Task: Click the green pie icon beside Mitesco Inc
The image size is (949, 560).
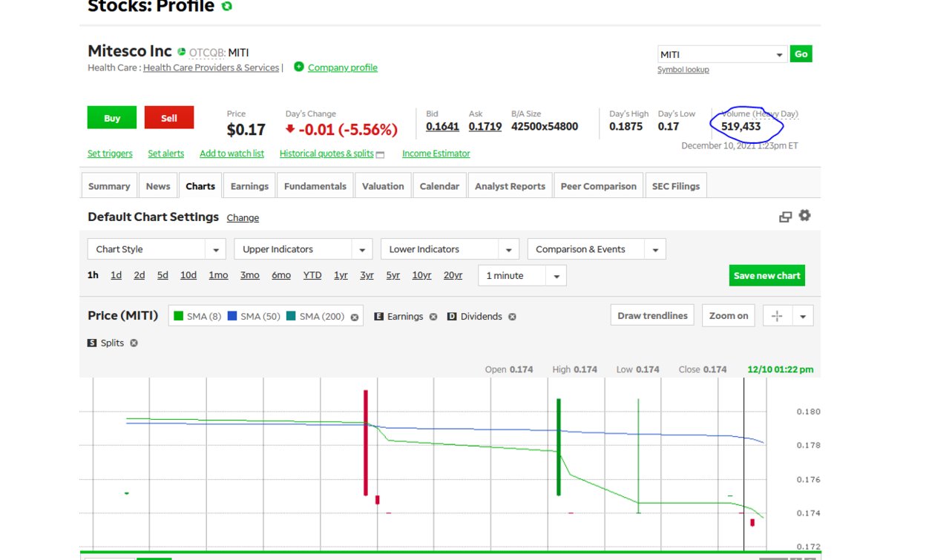Action: [181, 52]
